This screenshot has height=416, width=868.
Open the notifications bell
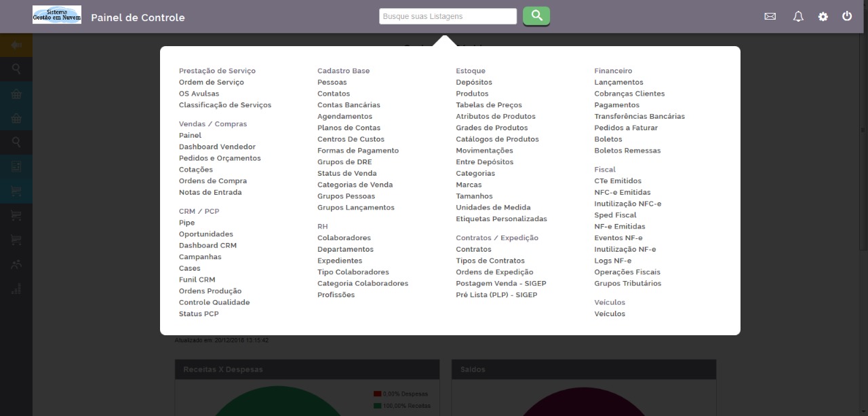tap(797, 16)
